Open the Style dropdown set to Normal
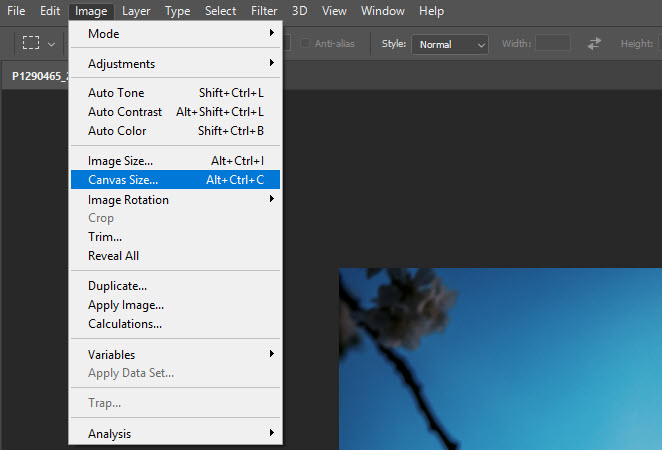The height and width of the screenshot is (450, 662). (450, 44)
